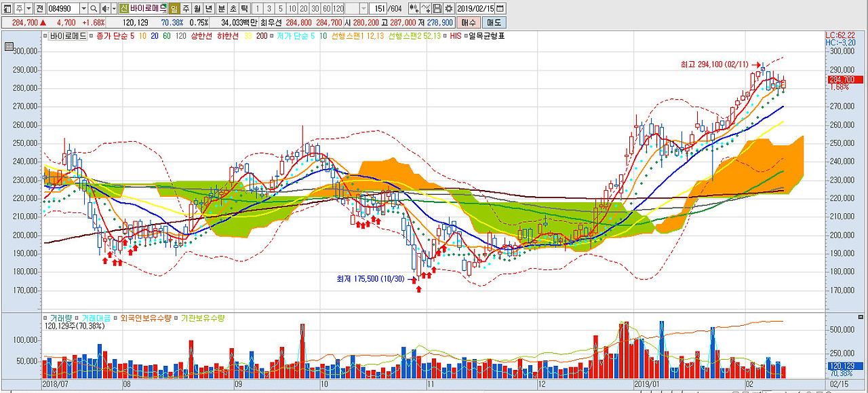Click the blue 20 moving-average legend

tap(155, 36)
